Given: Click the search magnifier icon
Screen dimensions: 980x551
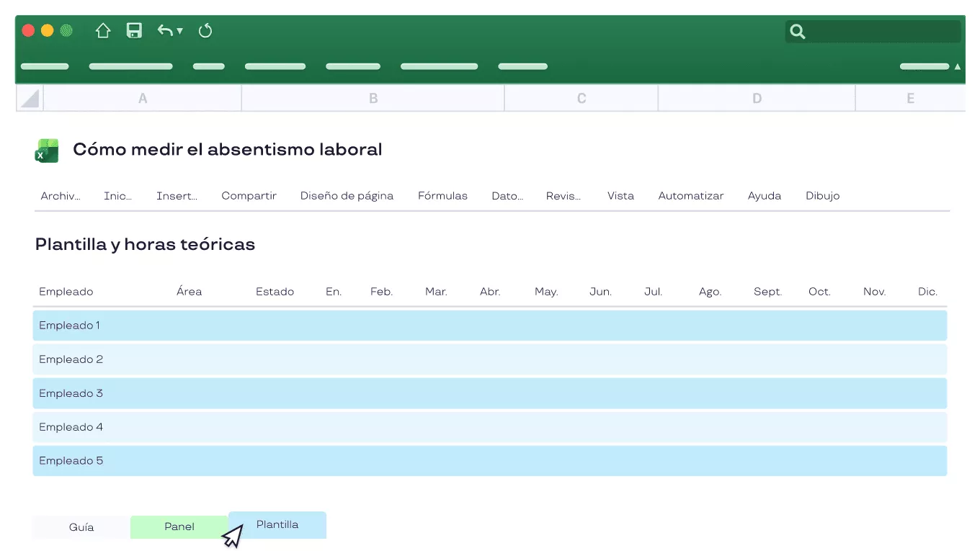Looking at the screenshot, I should pyautogui.click(x=797, y=31).
